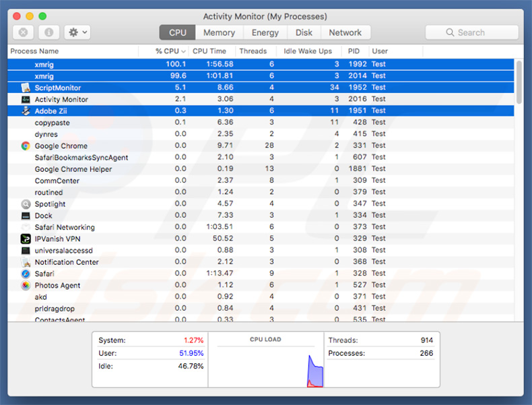Select the Google Chrome icon in list
The image size is (532, 405).
tap(26, 146)
